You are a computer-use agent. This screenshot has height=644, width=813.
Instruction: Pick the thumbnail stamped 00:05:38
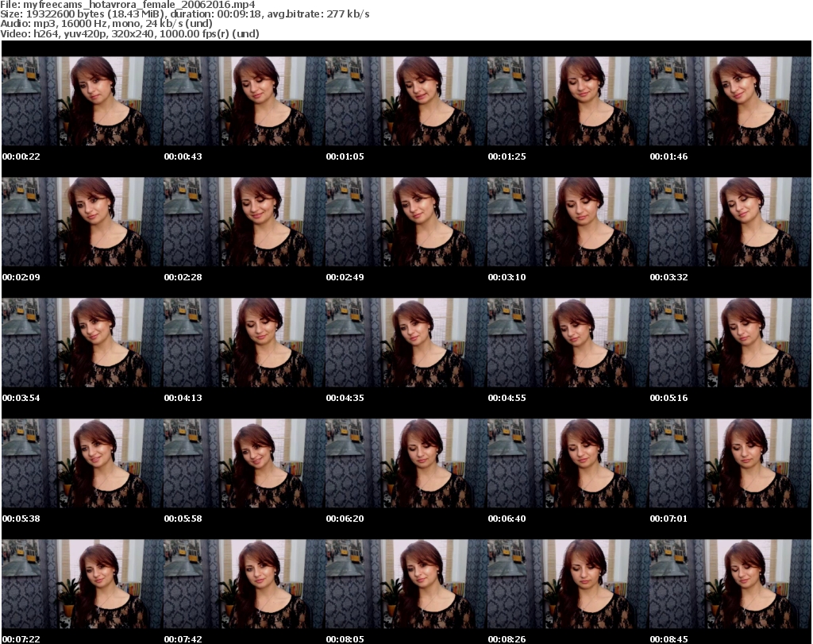pyautogui.click(x=83, y=464)
